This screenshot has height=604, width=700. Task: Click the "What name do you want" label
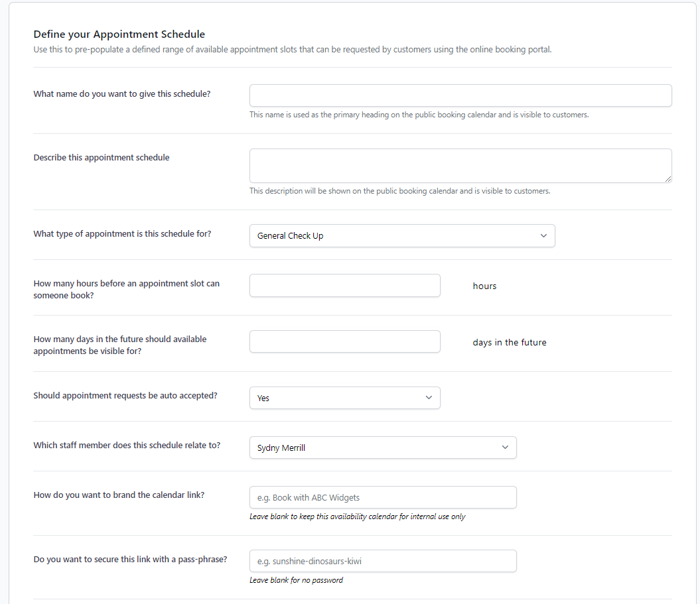[x=122, y=94]
